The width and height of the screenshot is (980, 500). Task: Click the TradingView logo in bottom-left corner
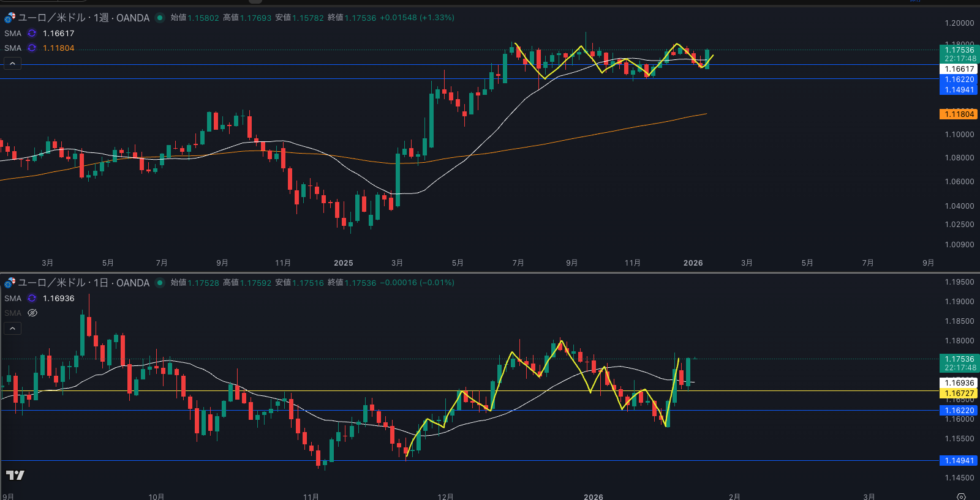[15, 475]
